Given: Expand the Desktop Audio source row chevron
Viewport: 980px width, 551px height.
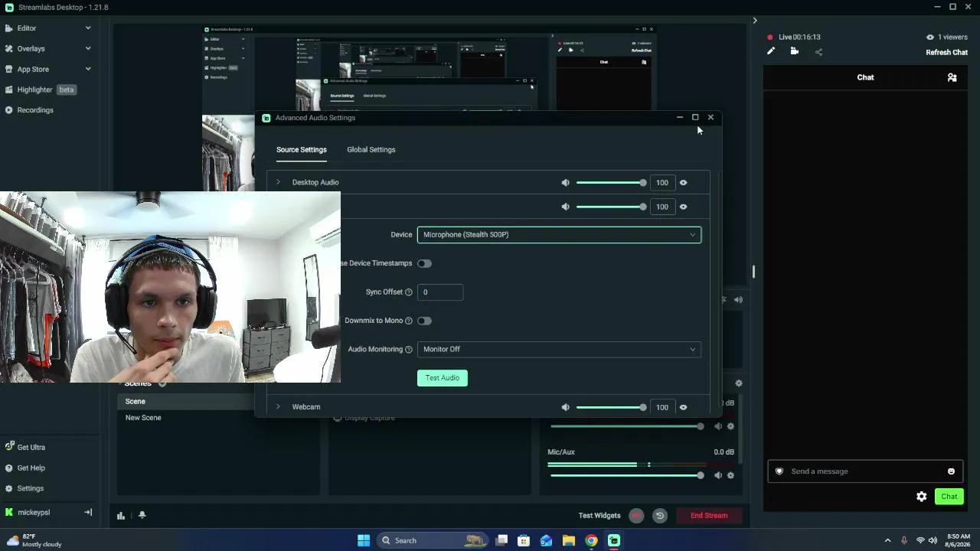Looking at the screenshot, I should coord(278,182).
